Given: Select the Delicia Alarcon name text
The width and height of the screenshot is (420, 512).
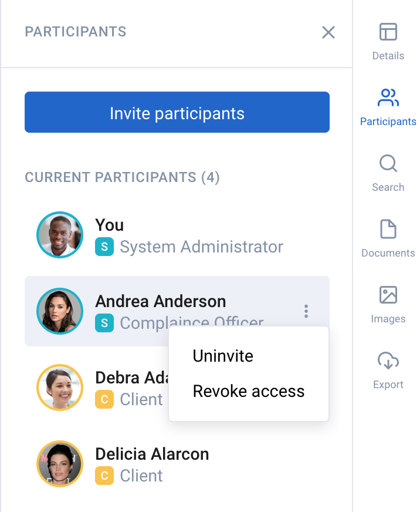Looking at the screenshot, I should (152, 454).
